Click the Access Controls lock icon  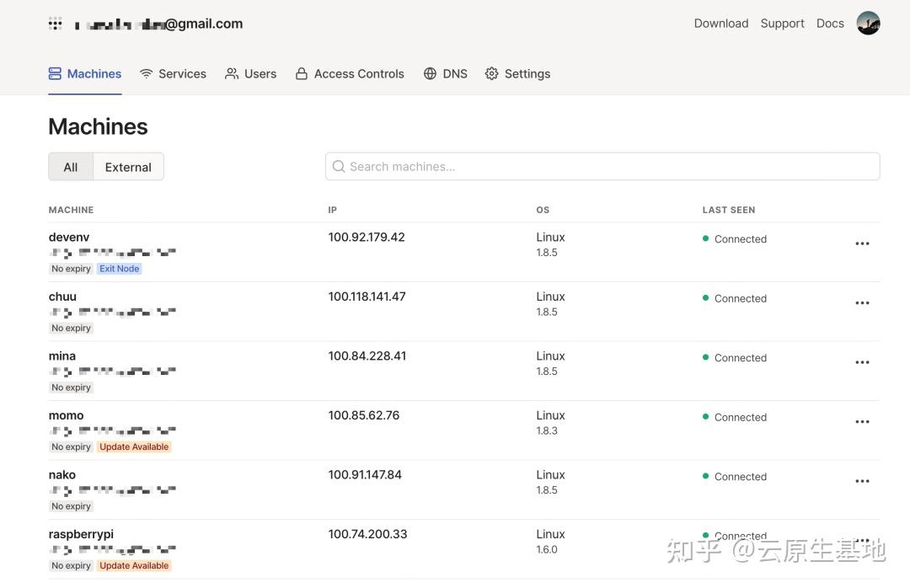[301, 74]
